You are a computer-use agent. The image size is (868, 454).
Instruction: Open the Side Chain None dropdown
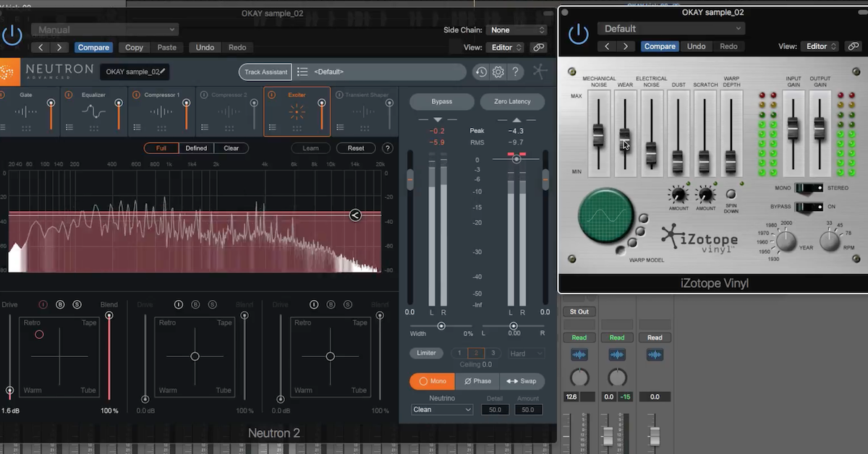pyautogui.click(x=516, y=30)
